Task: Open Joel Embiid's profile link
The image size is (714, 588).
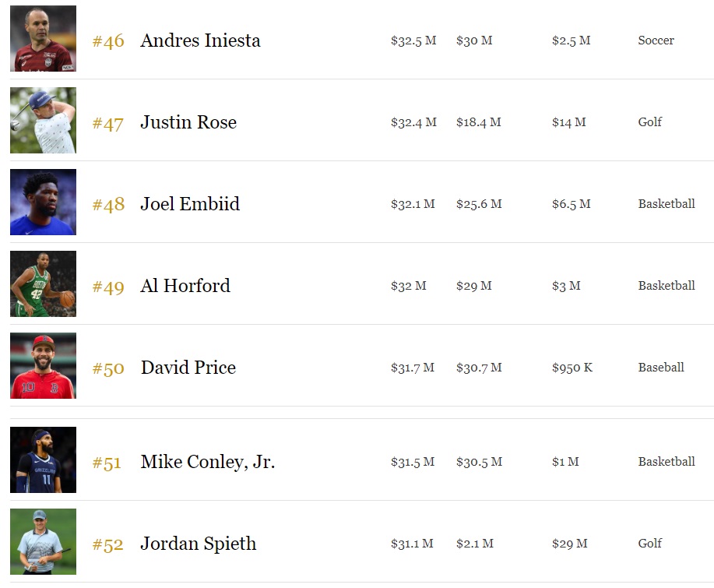Action: point(190,204)
